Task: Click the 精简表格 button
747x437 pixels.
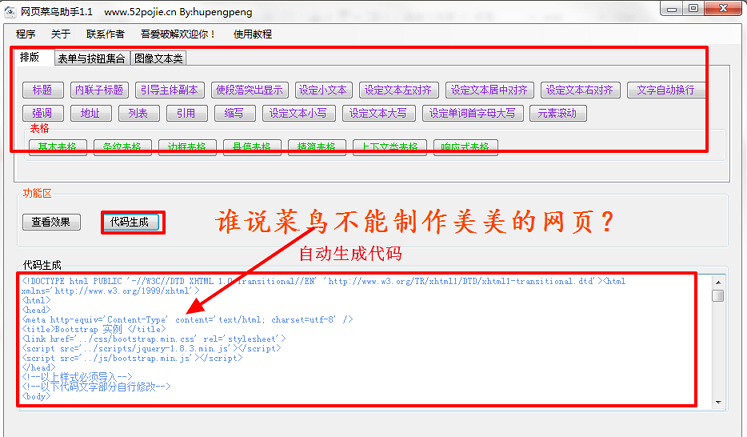Action: pyautogui.click(x=317, y=147)
